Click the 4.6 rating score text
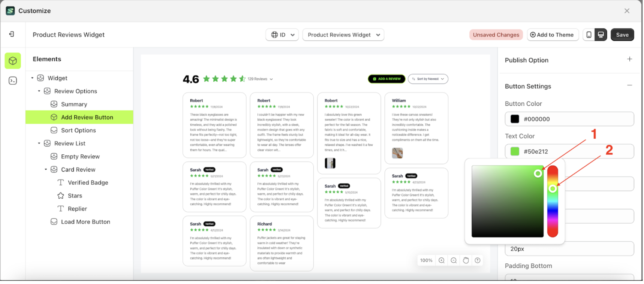The height and width of the screenshot is (284, 644). 191,79
